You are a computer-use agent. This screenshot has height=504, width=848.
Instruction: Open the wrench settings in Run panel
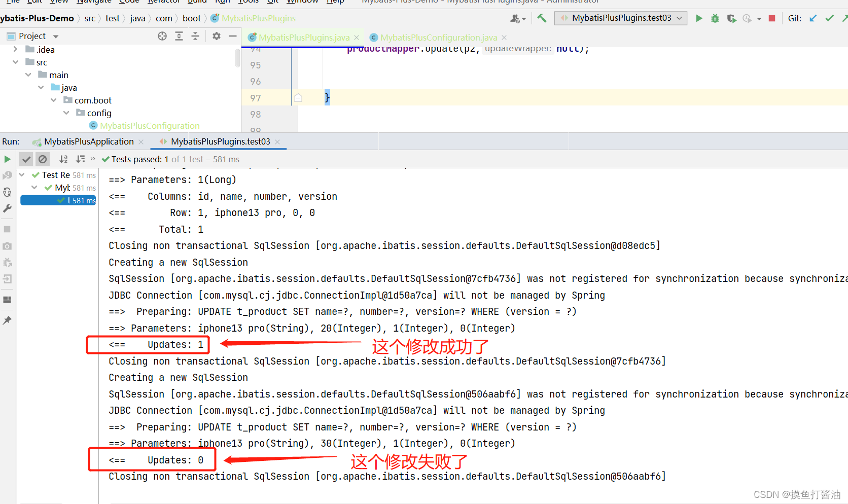[7, 208]
